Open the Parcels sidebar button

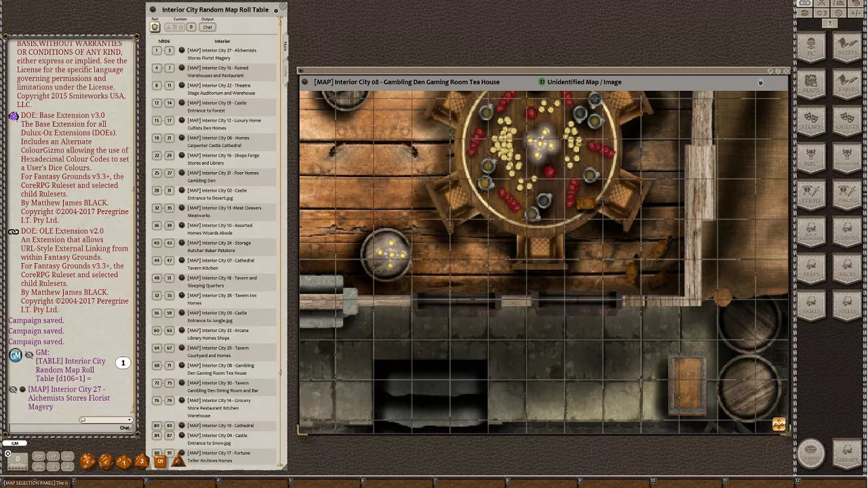[x=847, y=196]
